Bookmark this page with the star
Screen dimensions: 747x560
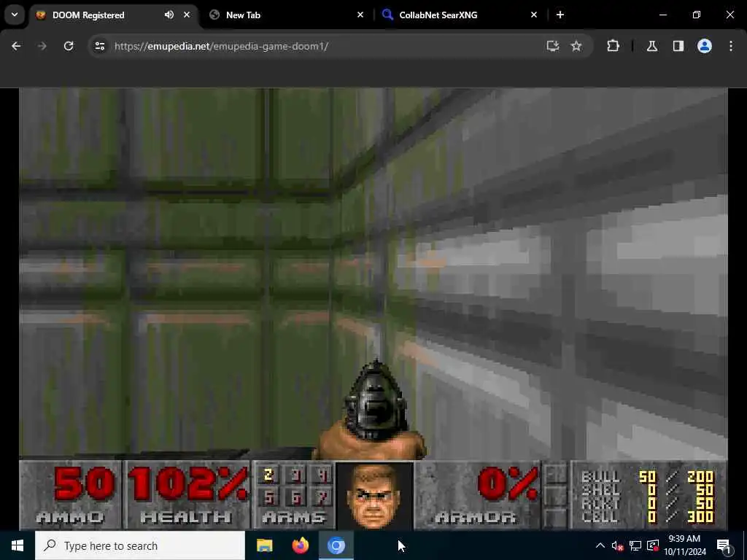pyautogui.click(x=576, y=46)
